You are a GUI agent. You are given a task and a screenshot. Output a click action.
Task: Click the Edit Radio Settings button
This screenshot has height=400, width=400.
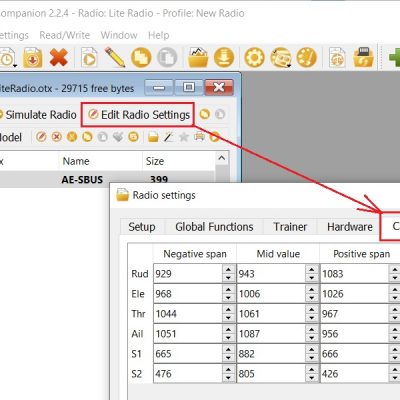[139, 115]
